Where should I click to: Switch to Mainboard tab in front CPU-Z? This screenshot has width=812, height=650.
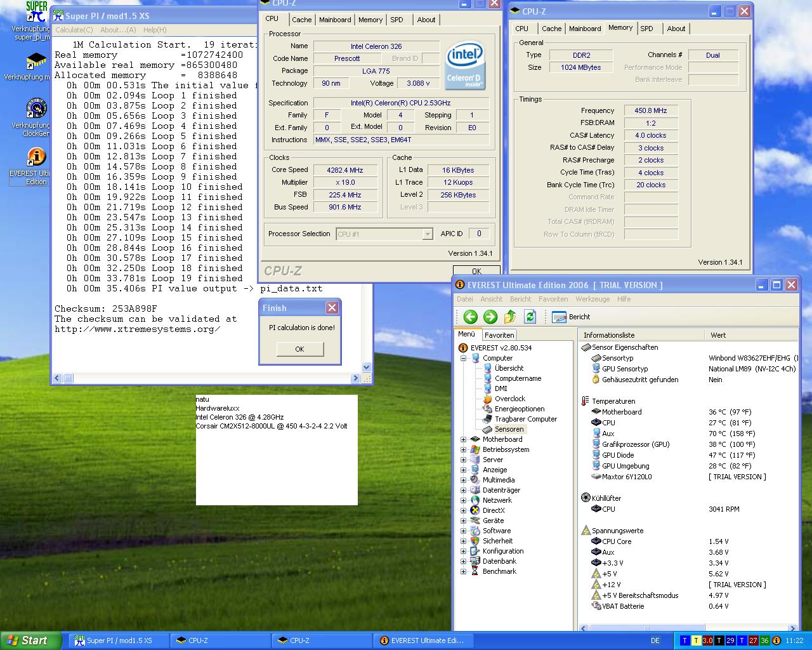(335, 20)
